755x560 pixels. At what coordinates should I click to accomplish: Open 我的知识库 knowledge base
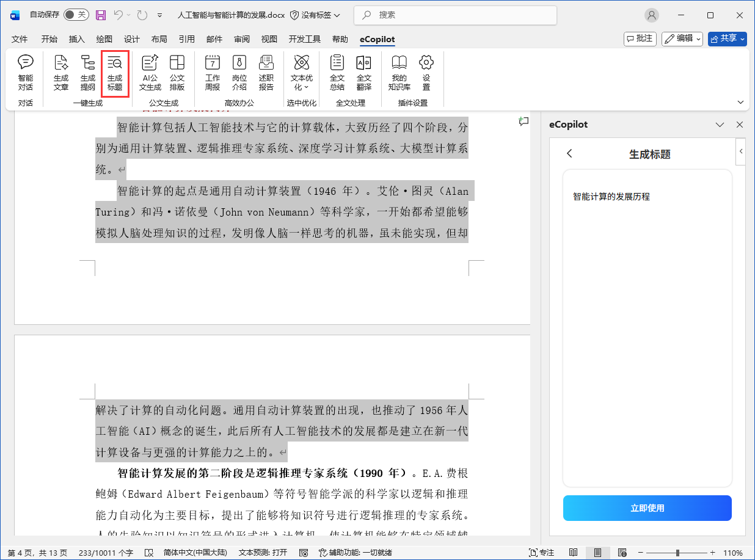point(399,73)
